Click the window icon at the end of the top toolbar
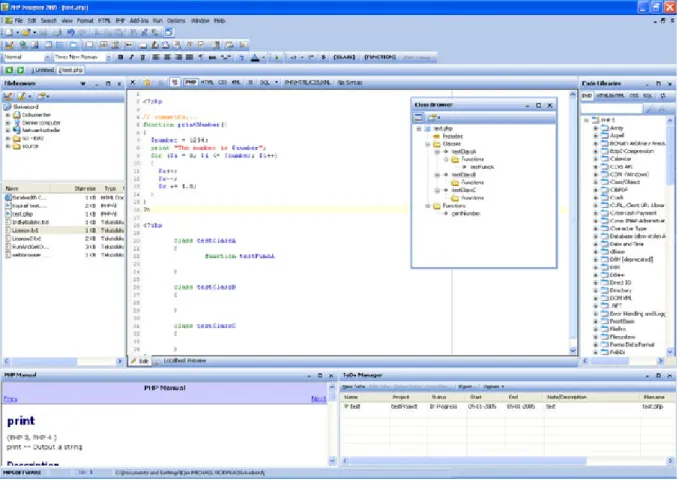This screenshot has width=679, height=481. coord(169,32)
